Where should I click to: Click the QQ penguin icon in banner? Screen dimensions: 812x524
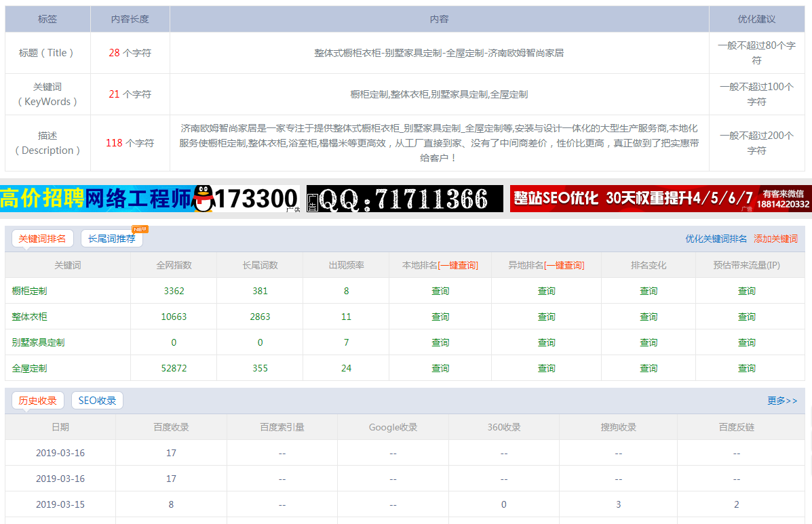coord(203,199)
